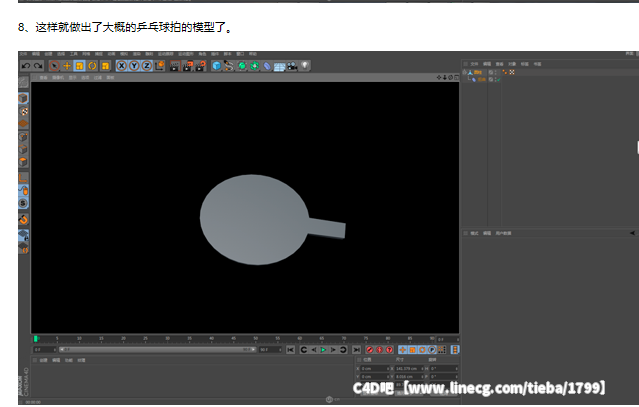The height and width of the screenshot is (407, 639).
Task: Switch to Points mode
Action: [23, 137]
